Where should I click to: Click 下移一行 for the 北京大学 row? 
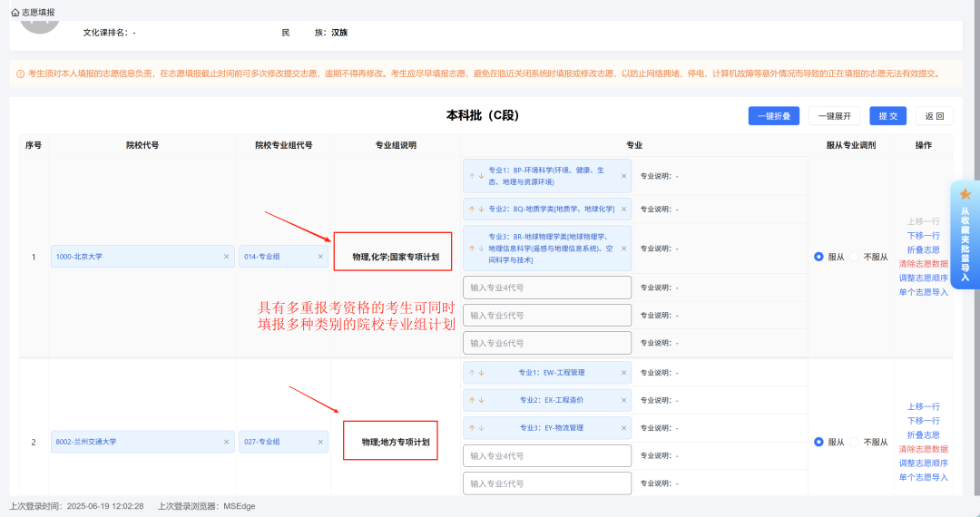(x=923, y=236)
